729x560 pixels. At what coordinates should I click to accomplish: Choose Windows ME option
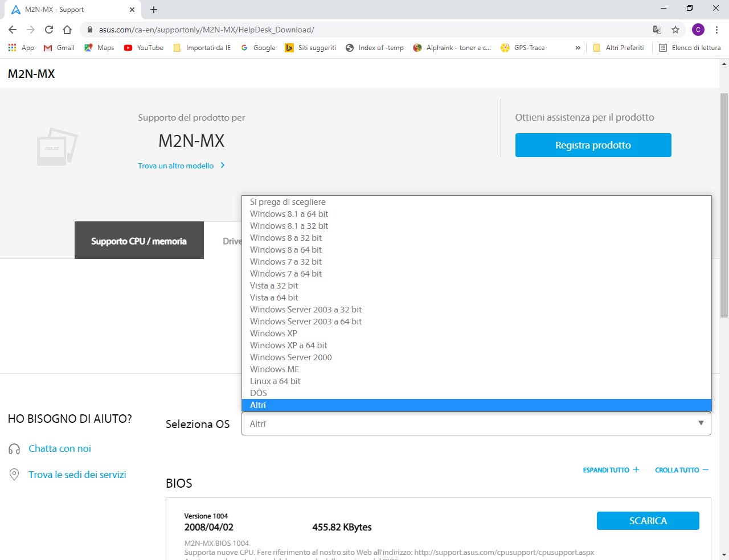pyautogui.click(x=476, y=369)
